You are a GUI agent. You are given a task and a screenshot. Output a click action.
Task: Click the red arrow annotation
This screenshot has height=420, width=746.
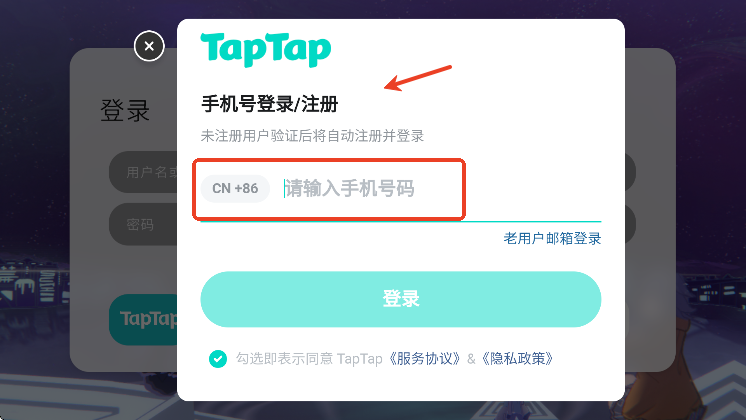pos(418,78)
